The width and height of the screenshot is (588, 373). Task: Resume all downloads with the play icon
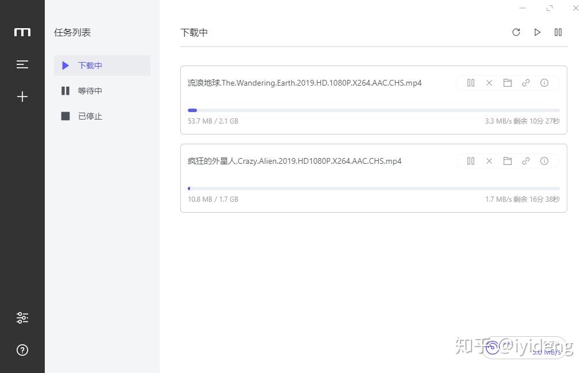pos(537,32)
